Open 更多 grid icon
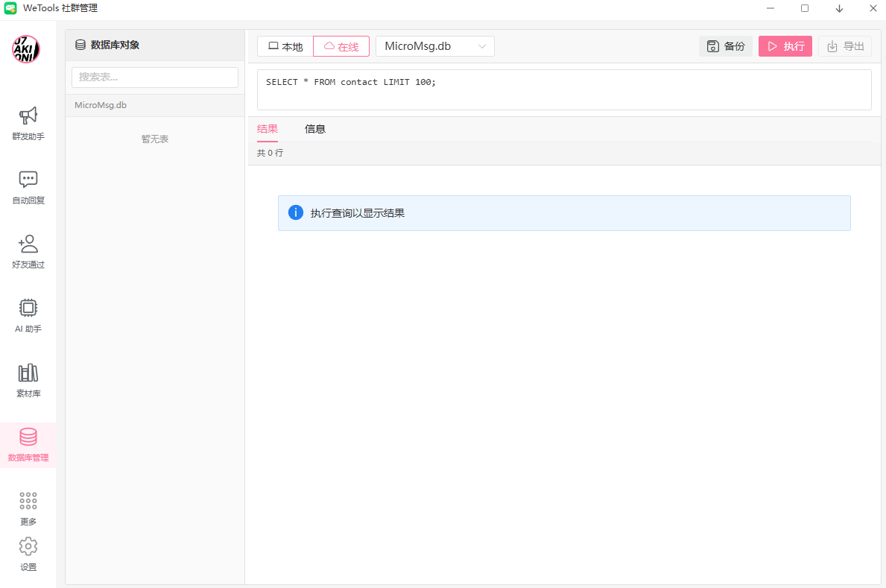The height and width of the screenshot is (588, 886). point(28,501)
